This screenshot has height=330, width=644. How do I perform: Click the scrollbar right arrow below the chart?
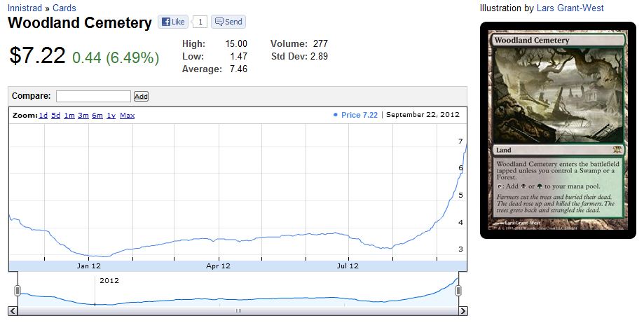462,311
